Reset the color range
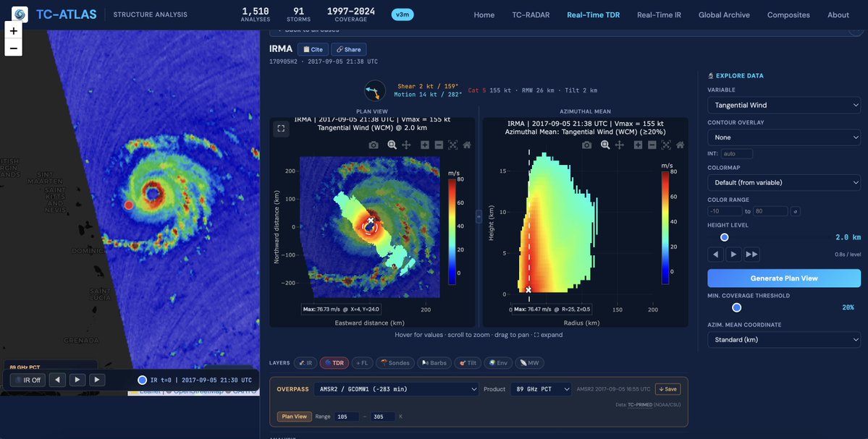Image resolution: width=868 pixels, height=439 pixels. pos(795,211)
